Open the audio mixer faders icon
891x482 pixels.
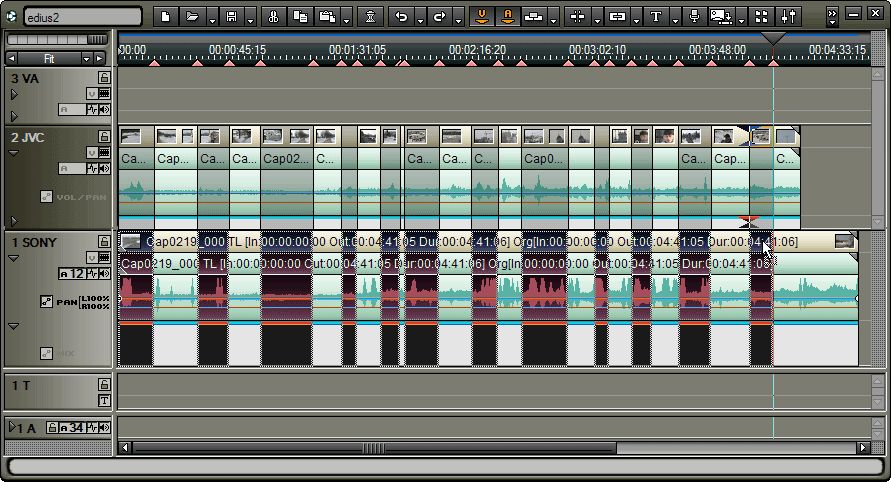789,16
